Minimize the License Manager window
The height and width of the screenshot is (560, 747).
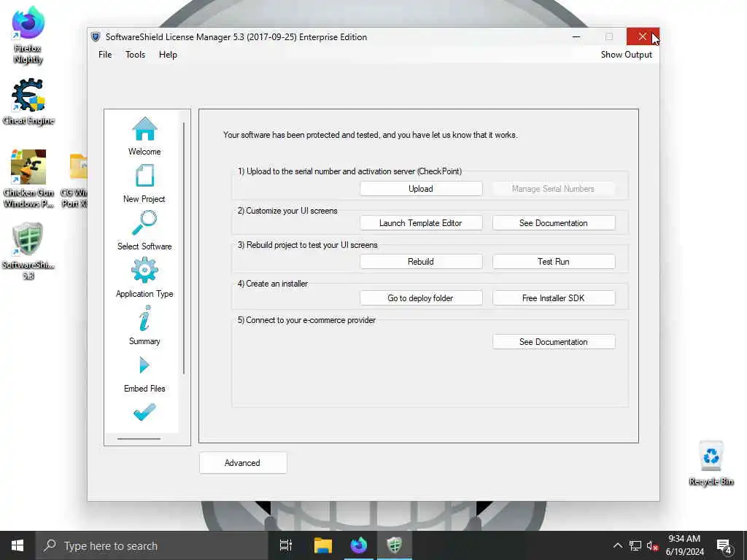point(576,36)
